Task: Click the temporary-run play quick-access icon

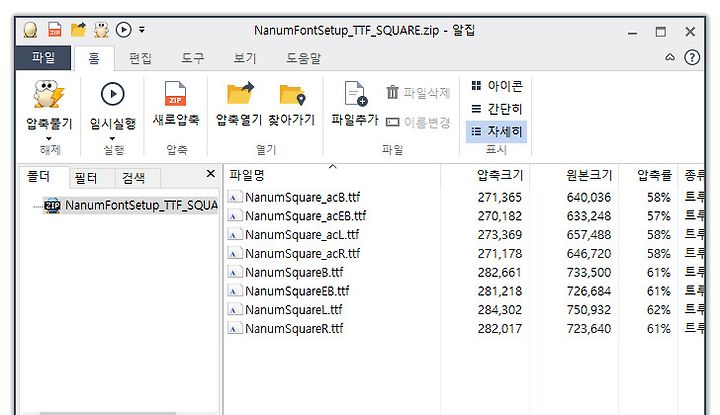Action: 123,30
